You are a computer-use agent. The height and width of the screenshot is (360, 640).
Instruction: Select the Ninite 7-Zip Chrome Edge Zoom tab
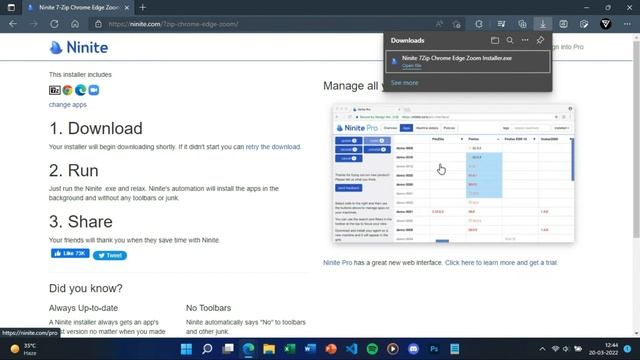pyautogui.click(x=78, y=7)
